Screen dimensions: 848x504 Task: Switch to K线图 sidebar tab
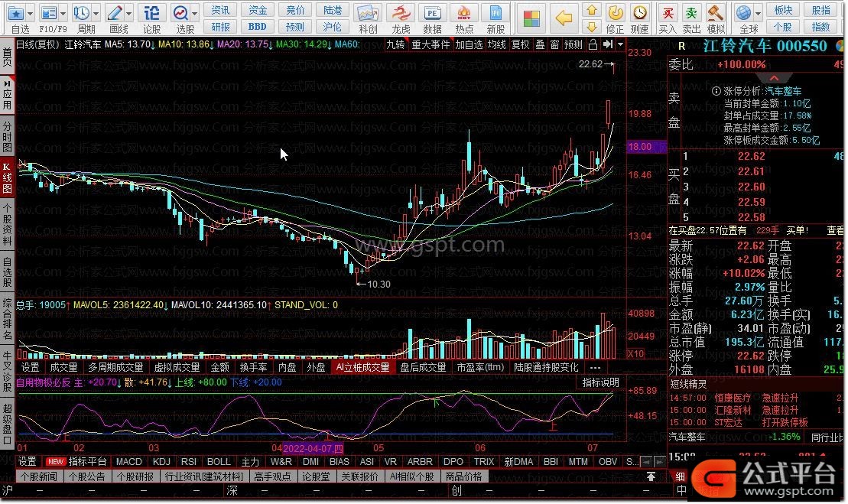pos(7,177)
